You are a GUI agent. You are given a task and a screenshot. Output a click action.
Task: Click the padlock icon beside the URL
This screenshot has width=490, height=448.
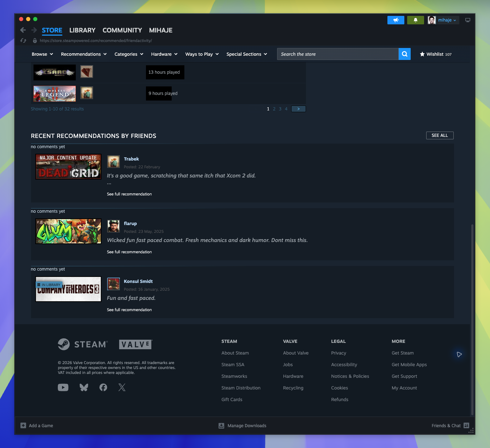[35, 41]
